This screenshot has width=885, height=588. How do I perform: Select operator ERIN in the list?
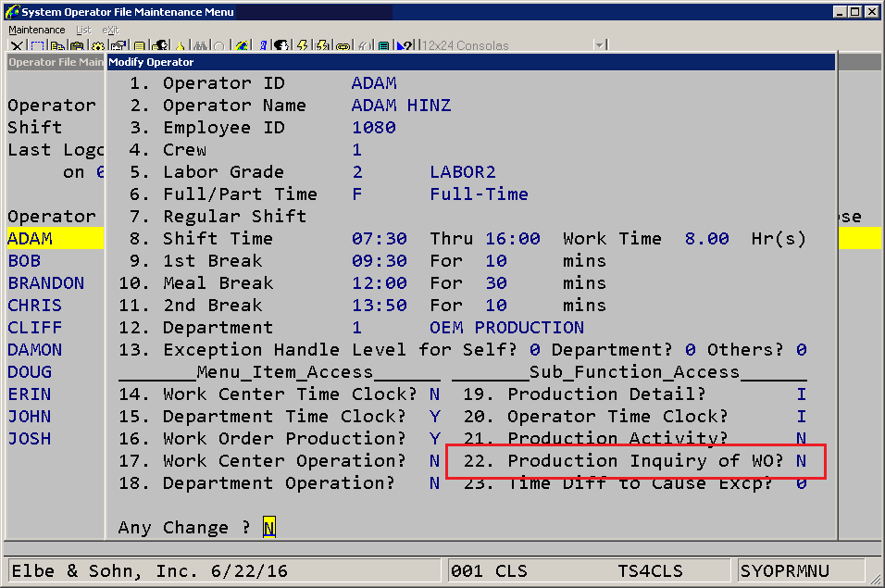tap(30, 394)
